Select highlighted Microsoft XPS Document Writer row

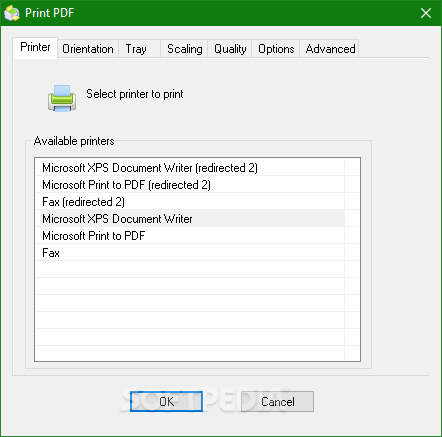[x=190, y=219]
